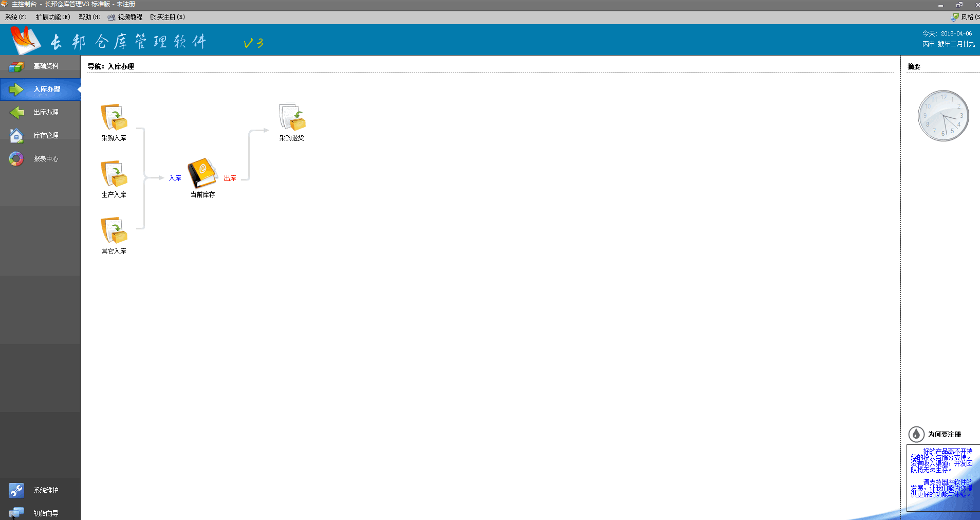
Task: Minimize the window from the title bar
Action: point(940,5)
